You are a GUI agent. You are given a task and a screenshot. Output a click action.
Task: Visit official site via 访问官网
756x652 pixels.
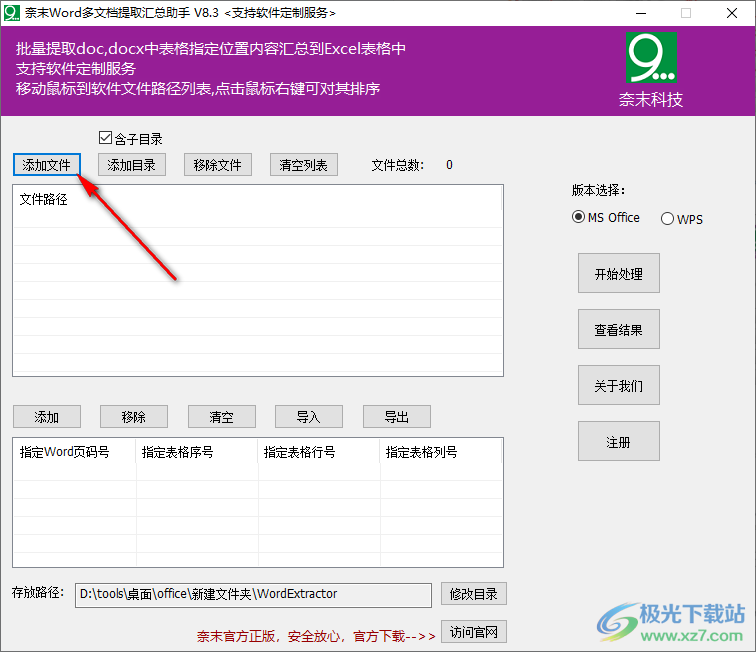(x=473, y=632)
